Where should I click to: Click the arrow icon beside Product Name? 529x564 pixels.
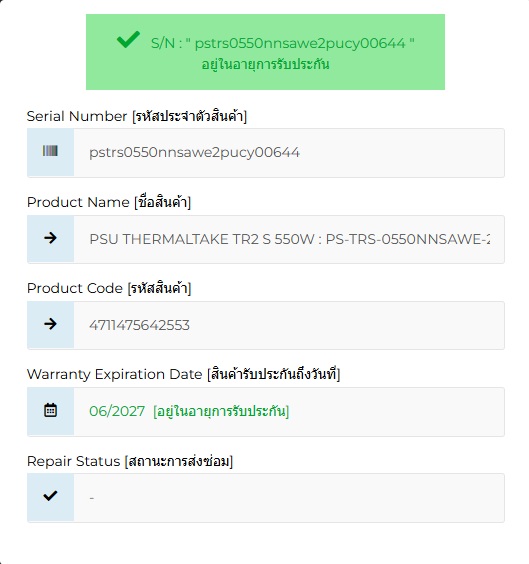[50, 238]
